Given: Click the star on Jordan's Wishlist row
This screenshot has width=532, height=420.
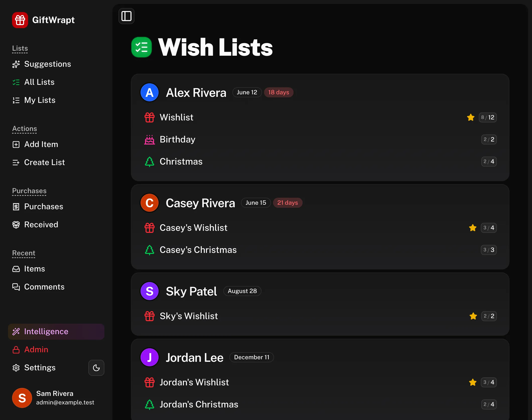Looking at the screenshot, I should (x=473, y=382).
